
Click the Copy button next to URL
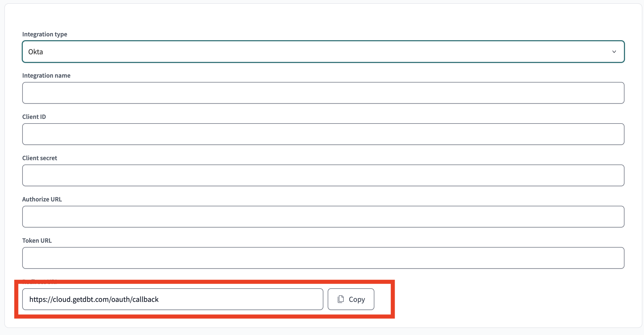pos(351,299)
